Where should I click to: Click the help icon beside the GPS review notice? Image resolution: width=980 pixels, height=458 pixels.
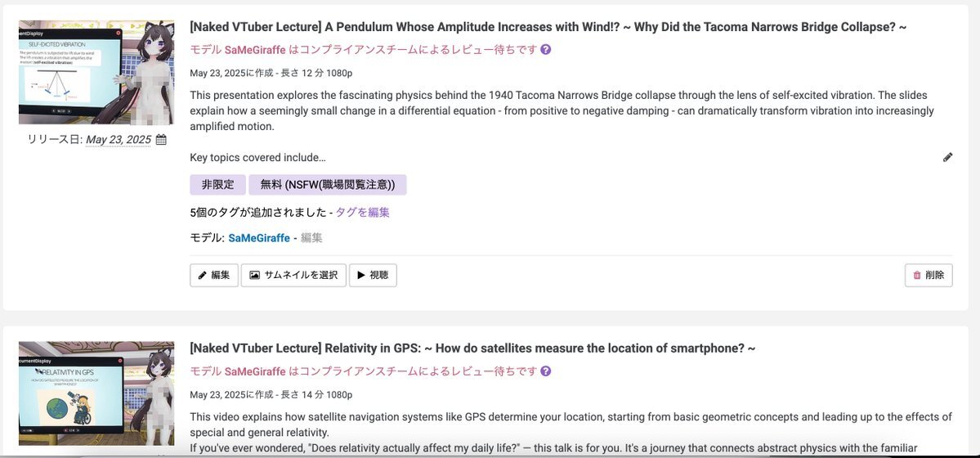546,371
